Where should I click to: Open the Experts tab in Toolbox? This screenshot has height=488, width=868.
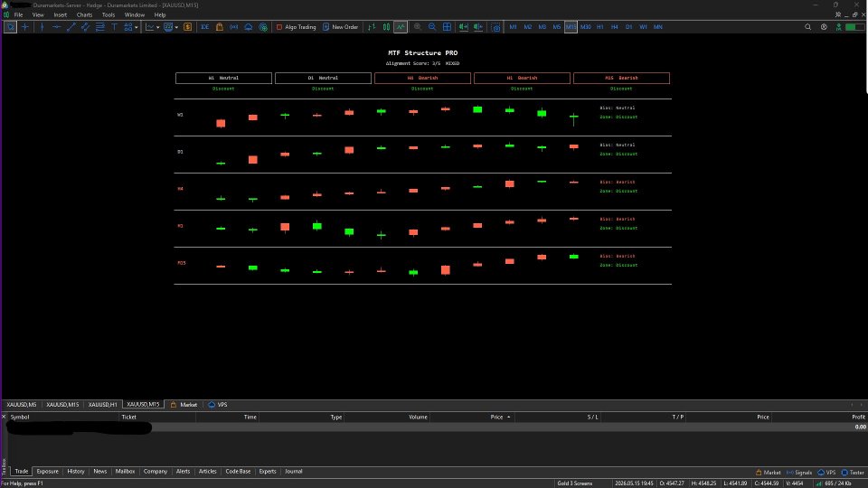(x=268, y=472)
